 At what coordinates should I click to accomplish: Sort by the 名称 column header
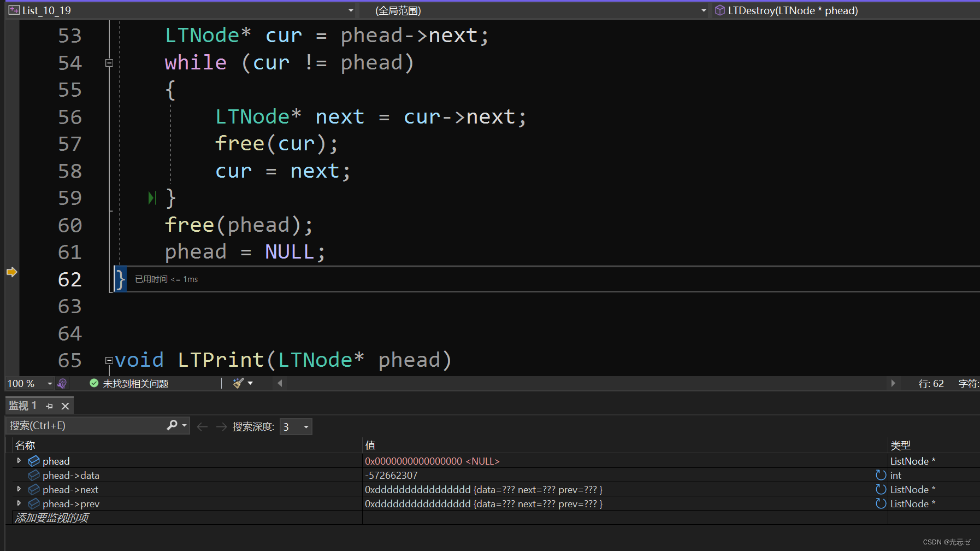coord(187,446)
